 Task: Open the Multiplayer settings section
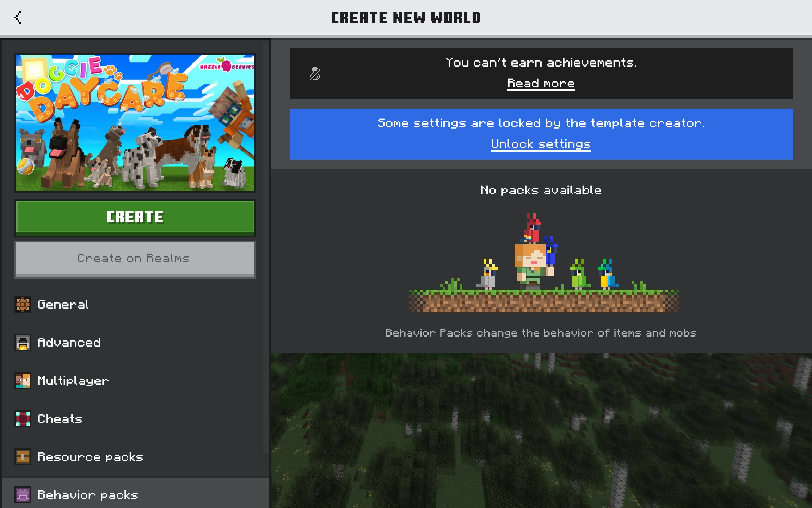point(135,380)
